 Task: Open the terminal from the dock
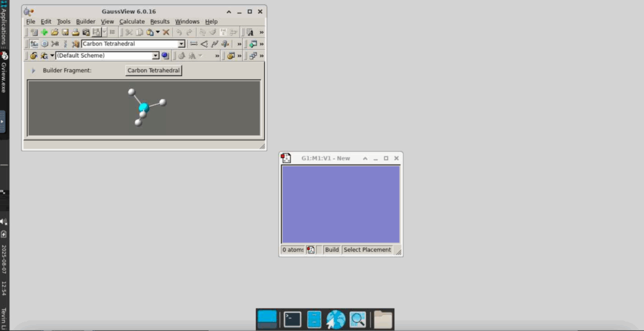click(x=292, y=319)
